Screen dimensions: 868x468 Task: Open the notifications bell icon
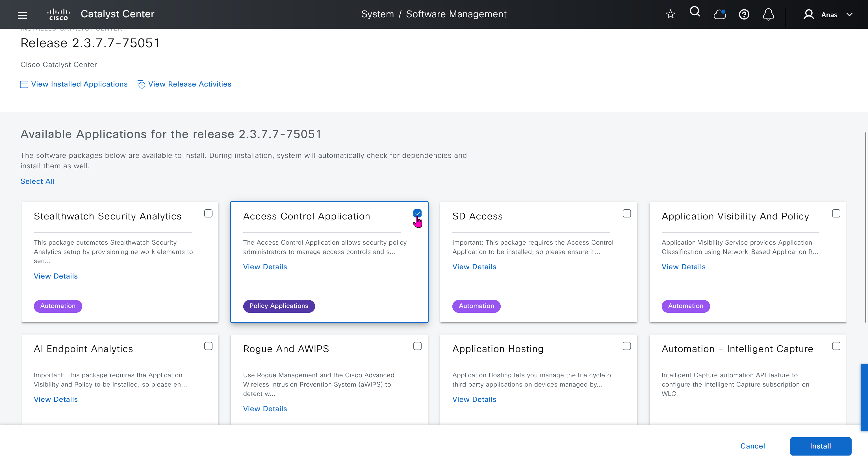click(x=768, y=14)
